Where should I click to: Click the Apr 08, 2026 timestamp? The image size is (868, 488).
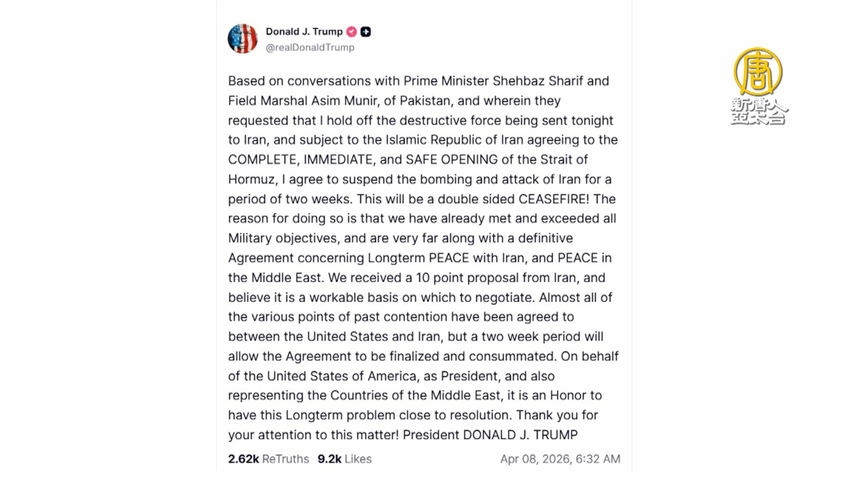tap(560, 459)
